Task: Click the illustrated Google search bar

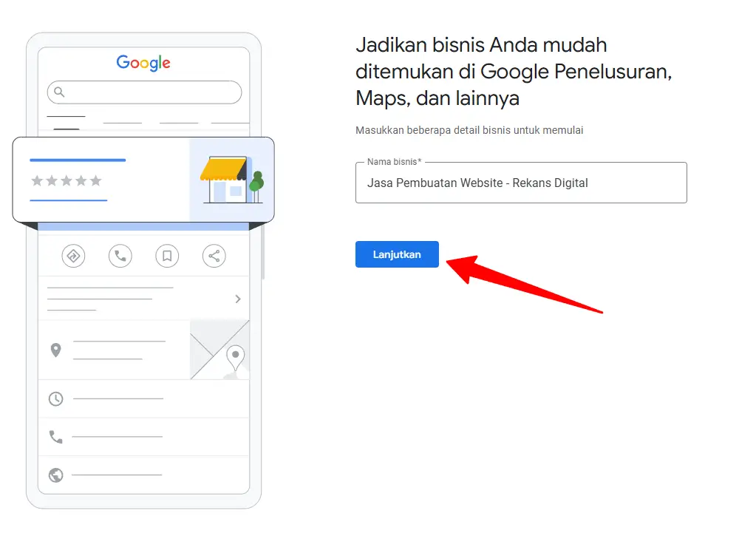Action: pyautogui.click(x=144, y=92)
